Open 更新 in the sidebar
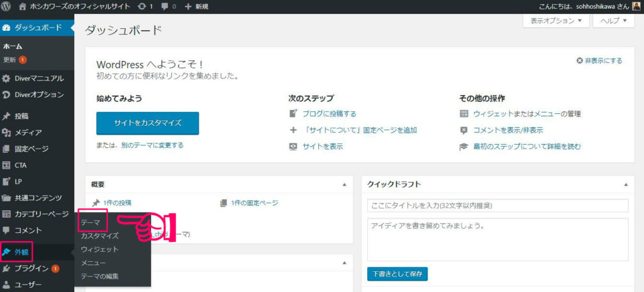Screen dimensions: 644x292 [x=9, y=60]
